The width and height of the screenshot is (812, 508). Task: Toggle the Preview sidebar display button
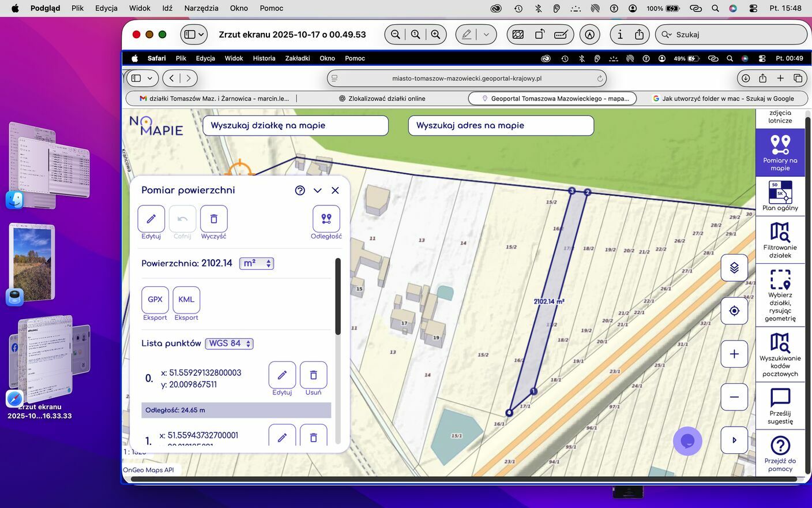coord(194,35)
